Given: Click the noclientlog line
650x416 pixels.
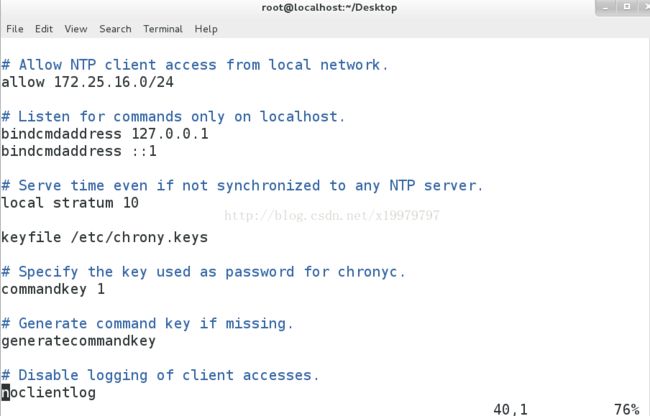Looking at the screenshot, I should click(49, 392).
